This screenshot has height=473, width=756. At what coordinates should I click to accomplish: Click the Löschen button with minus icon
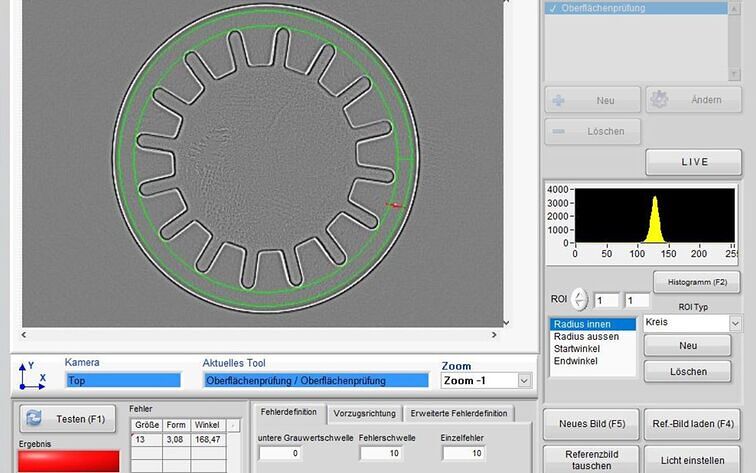[x=592, y=131]
